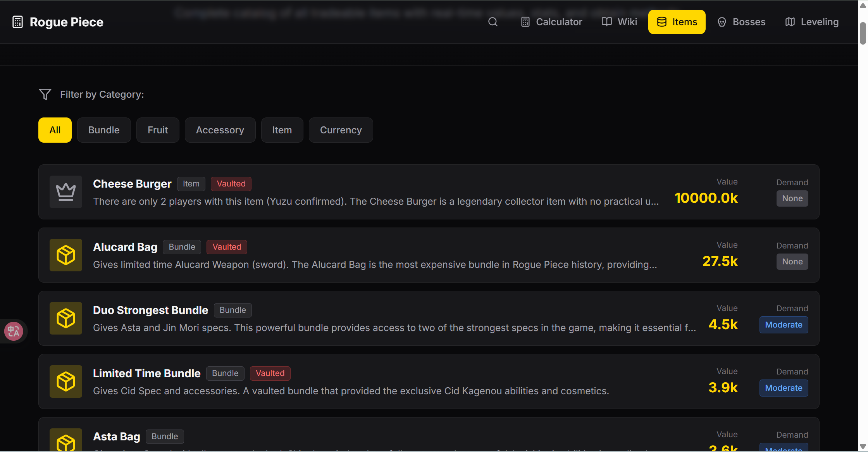Screen dimensions: 868x452
Task: Click the None demand badge on Cheese Burger
Action: (792, 198)
